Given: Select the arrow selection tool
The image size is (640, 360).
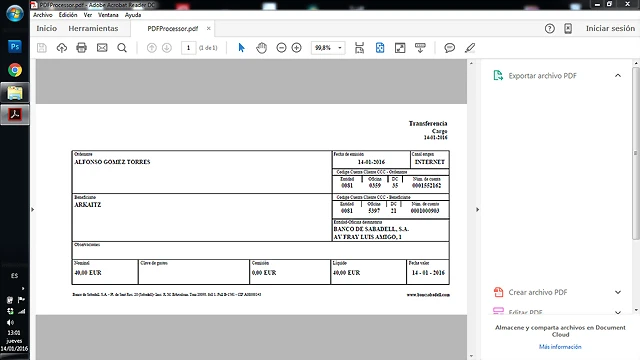Looking at the screenshot, I should 241,48.
